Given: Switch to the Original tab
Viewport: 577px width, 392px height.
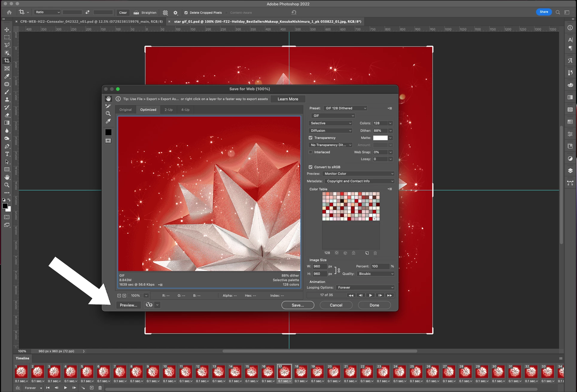Looking at the screenshot, I should pos(125,110).
